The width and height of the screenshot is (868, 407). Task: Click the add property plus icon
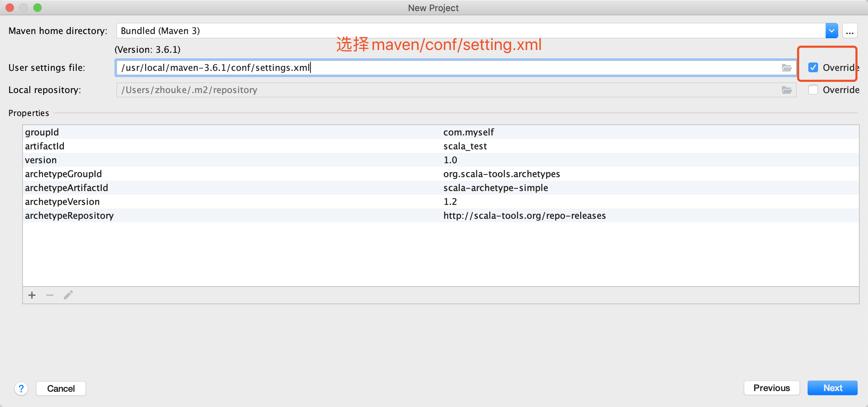click(x=32, y=295)
